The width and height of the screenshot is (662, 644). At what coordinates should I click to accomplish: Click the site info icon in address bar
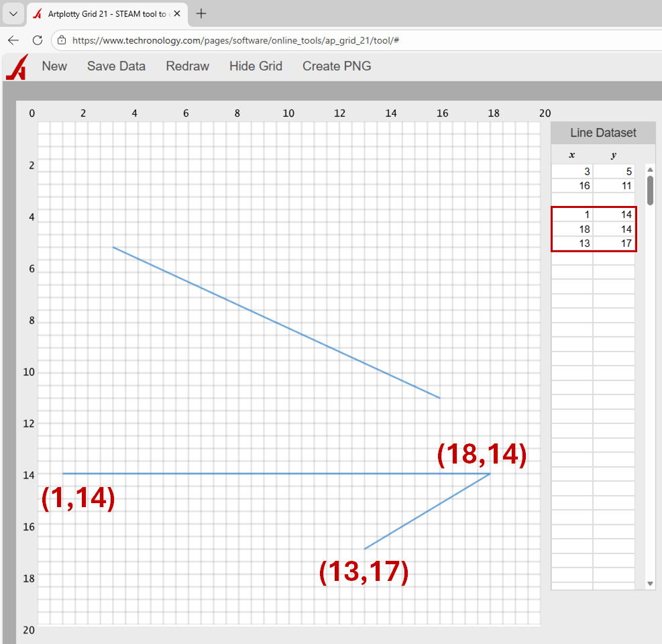pos(62,40)
